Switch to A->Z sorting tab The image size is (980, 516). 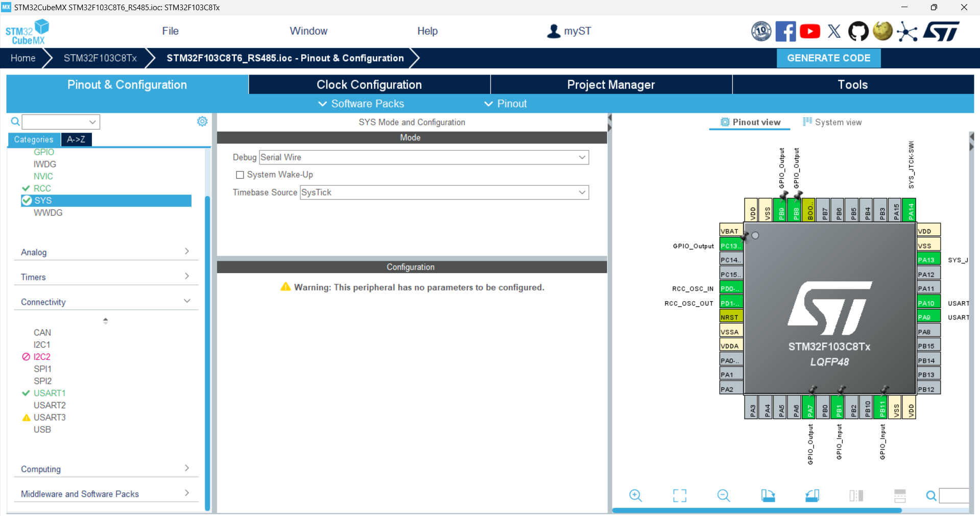[76, 139]
